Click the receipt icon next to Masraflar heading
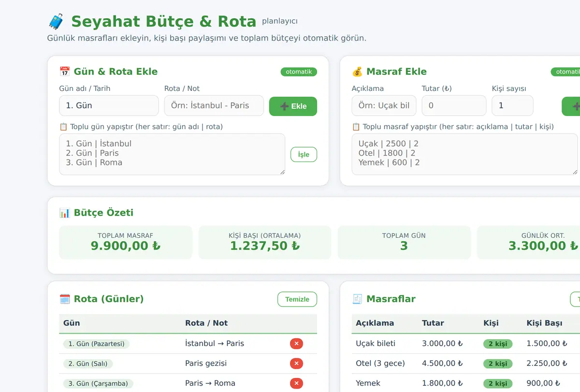580x392 pixels. tap(357, 299)
